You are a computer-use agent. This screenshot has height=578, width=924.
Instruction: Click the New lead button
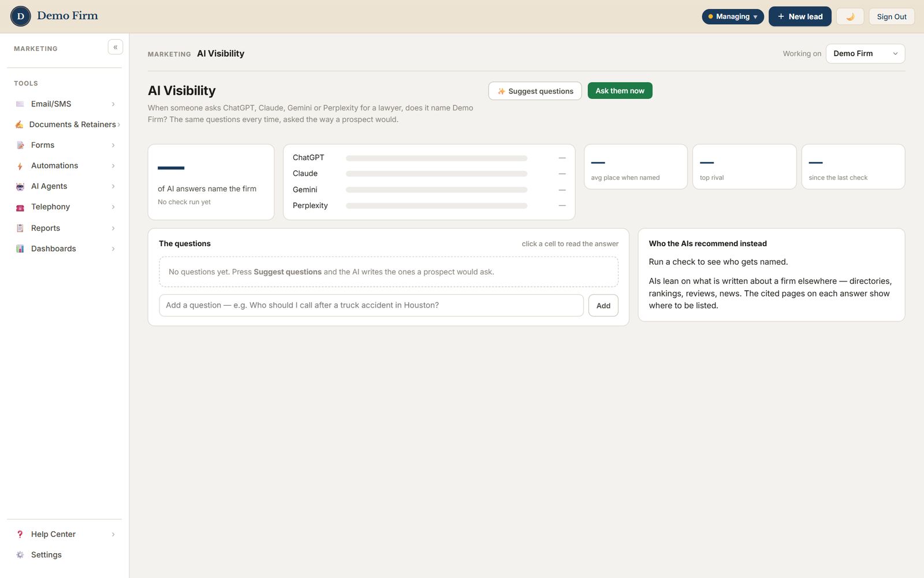click(x=800, y=17)
